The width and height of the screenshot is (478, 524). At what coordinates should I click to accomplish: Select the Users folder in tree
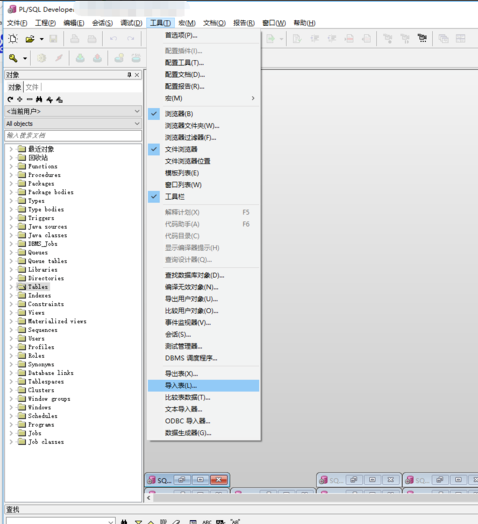pos(36,339)
